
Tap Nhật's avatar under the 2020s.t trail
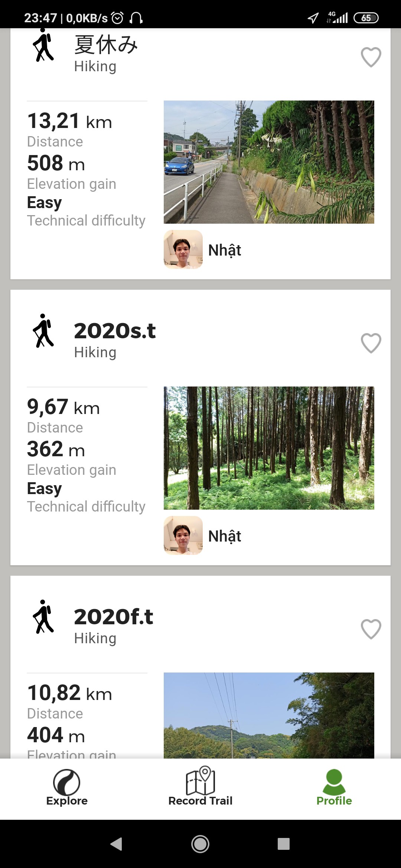tap(183, 536)
